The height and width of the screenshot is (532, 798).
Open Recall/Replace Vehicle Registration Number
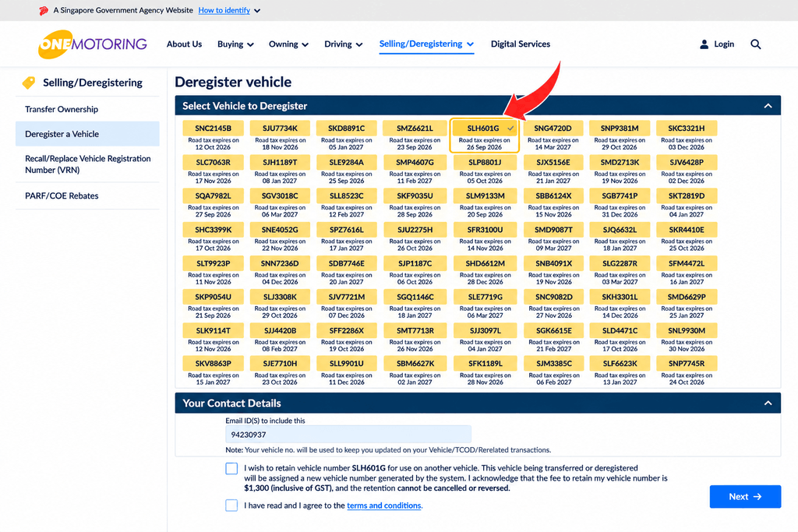click(x=87, y=164)
